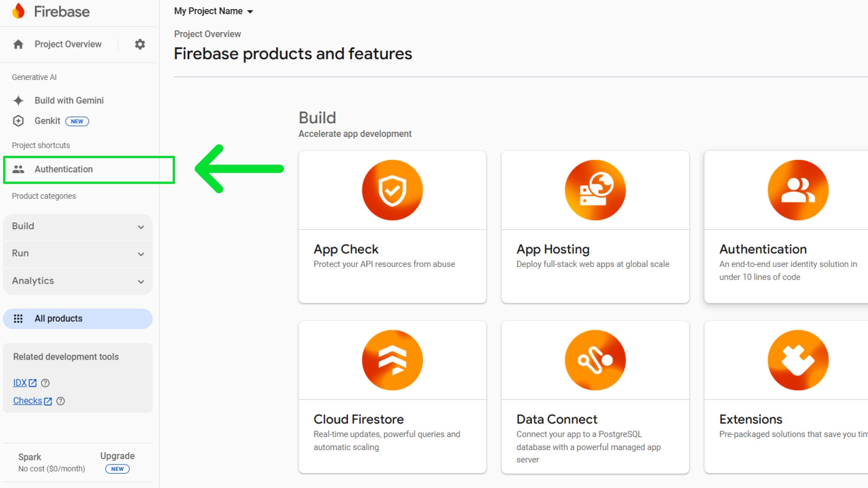Open the App Hosting product card
868x488 pixels.
click(595, 227)
